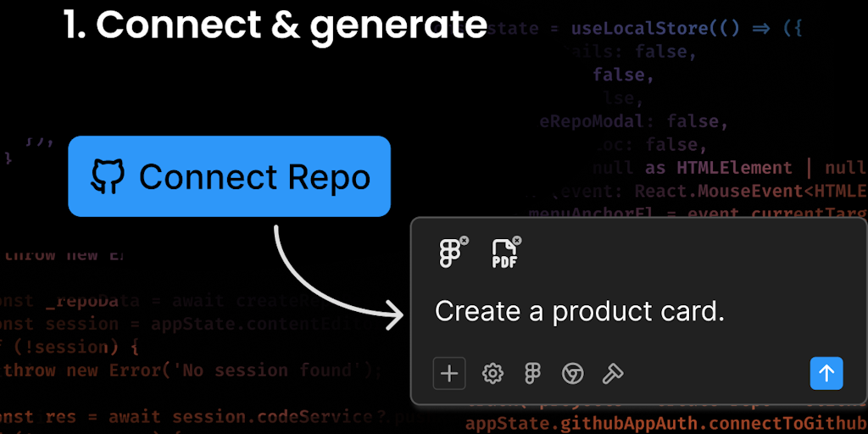Viewport: 868px width, 434px height.
Task: Click the Figma icon in bottom toolbar
Action: click(532, 373)
